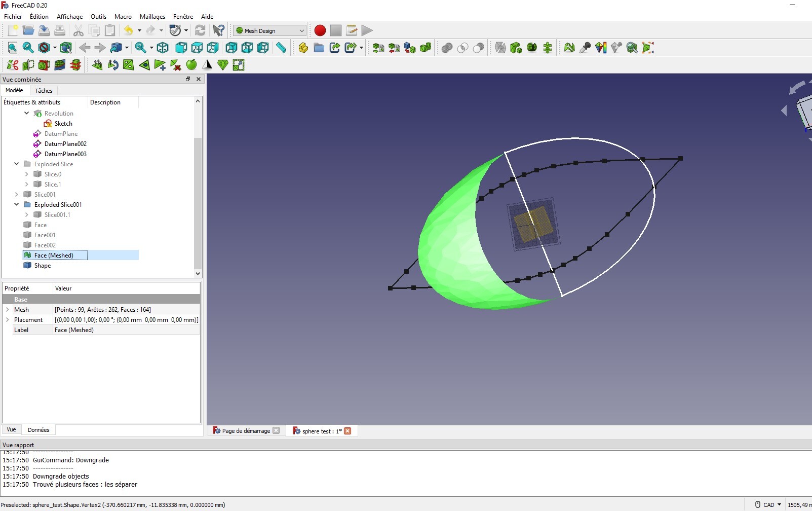Expand the Mesh property row
812x511 pixels.
(8, 309)
